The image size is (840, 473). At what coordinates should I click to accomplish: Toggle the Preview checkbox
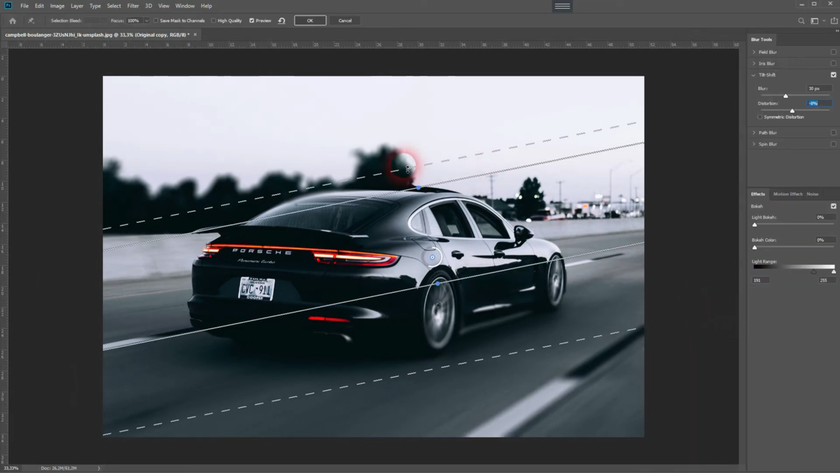252,21
